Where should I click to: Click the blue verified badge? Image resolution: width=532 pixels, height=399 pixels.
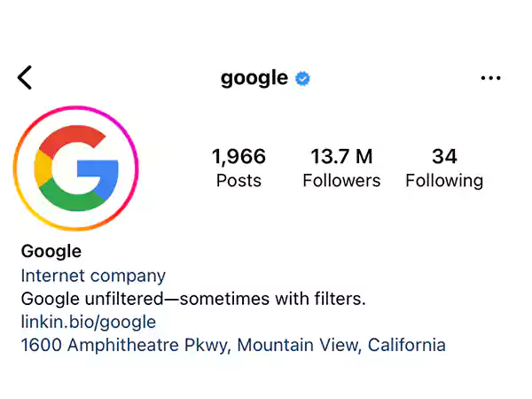click(x=302, y=79)
